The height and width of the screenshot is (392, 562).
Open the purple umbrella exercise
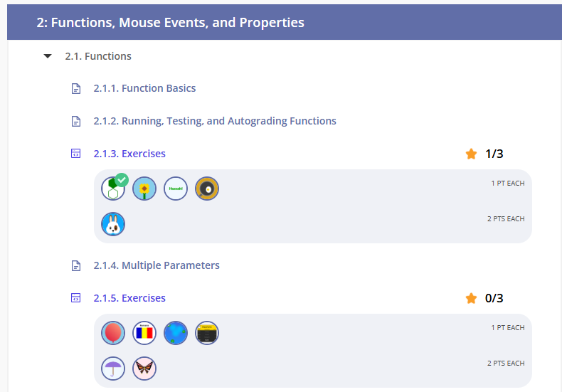[x=113, y=369]
